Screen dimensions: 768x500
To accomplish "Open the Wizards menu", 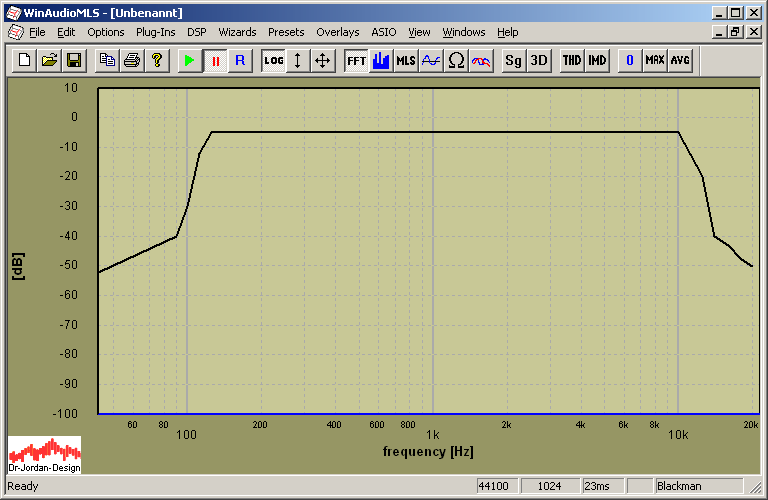I will point(237,32).
